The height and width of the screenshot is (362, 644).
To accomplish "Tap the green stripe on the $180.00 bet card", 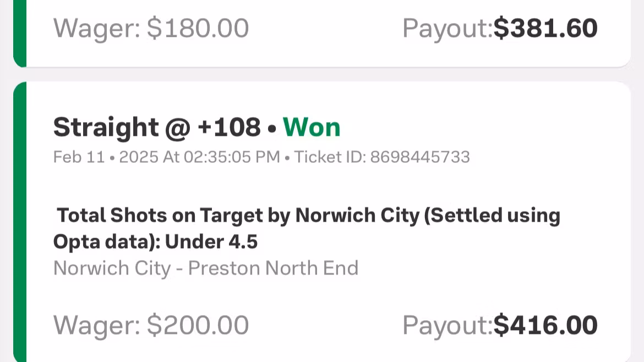I will pos(20,33).
